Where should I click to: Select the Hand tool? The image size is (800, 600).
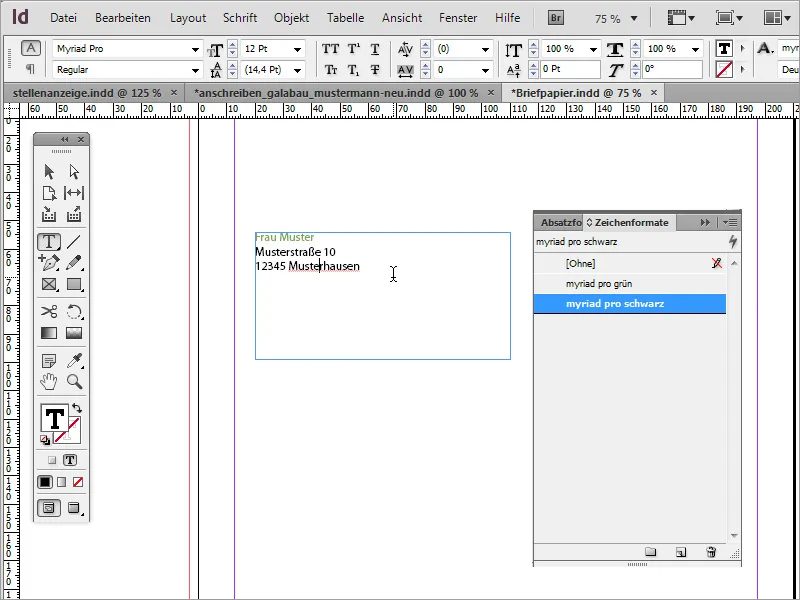pyautogui.click(x=48, y=381)
